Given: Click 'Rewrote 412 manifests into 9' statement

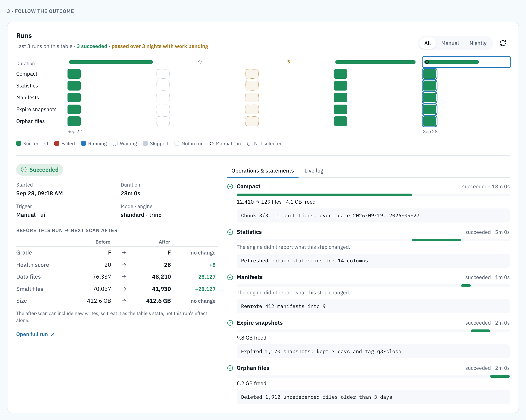Looking at the screenshot, I should pyautogui.click(x=373, y=306).
